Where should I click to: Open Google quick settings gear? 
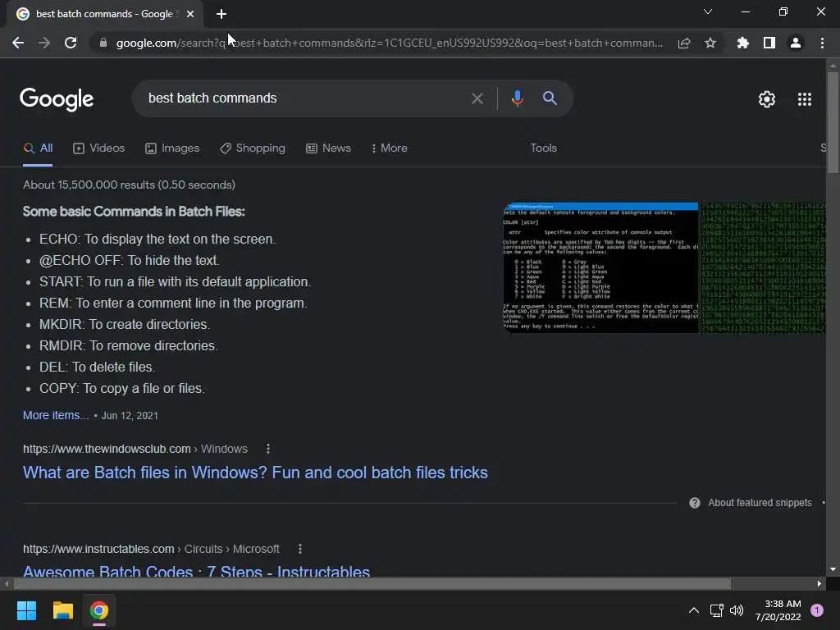(x=767, y=99)
